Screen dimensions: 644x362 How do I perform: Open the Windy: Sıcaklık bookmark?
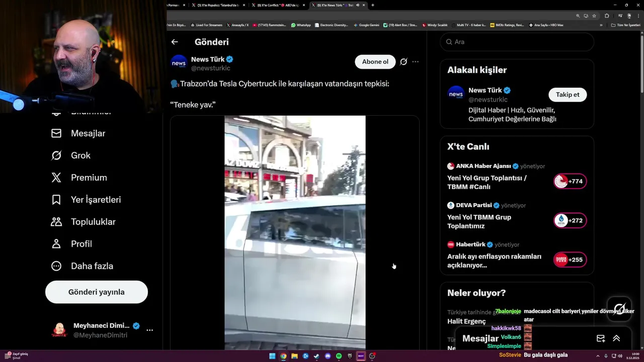tap(435, 25)
